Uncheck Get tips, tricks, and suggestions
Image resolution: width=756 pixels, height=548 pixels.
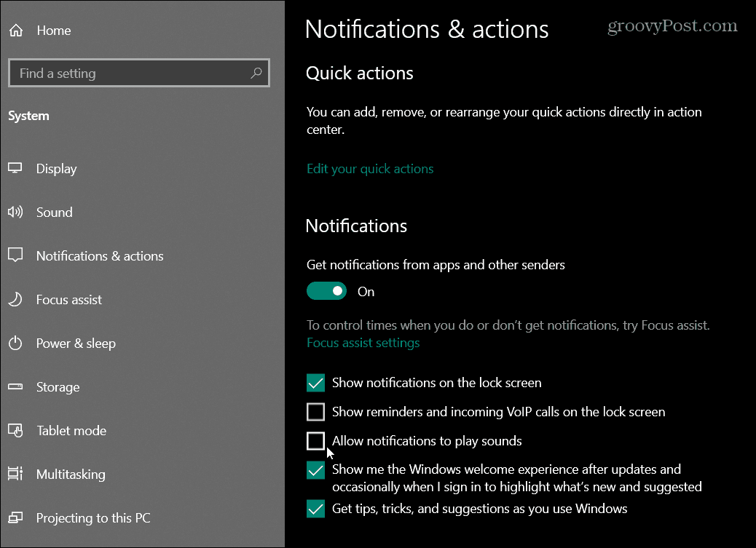tap(316, 509)
